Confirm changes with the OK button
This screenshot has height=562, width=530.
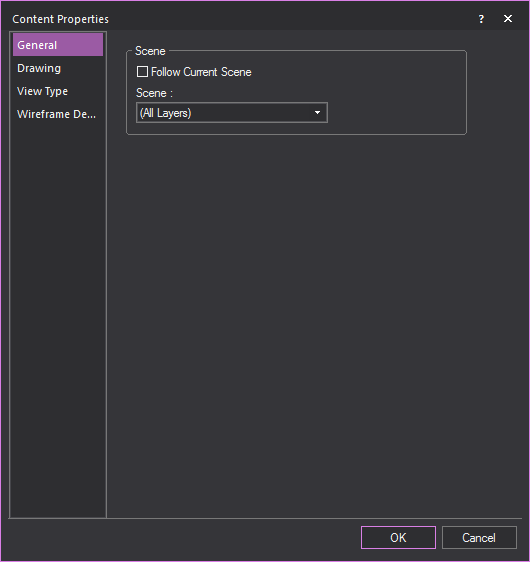click(398, 537)
